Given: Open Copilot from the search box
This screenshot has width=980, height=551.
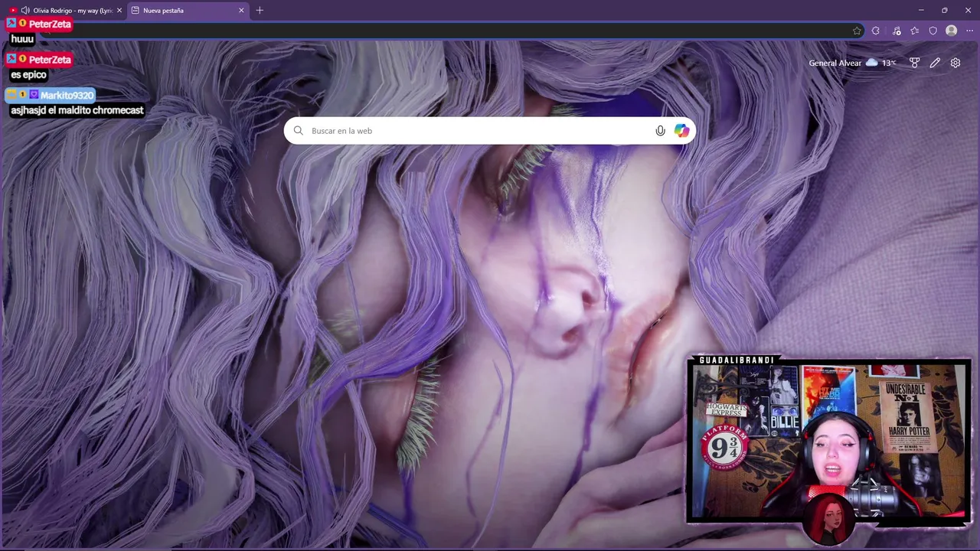Looking at the screenshot, I should coord(681,131).
